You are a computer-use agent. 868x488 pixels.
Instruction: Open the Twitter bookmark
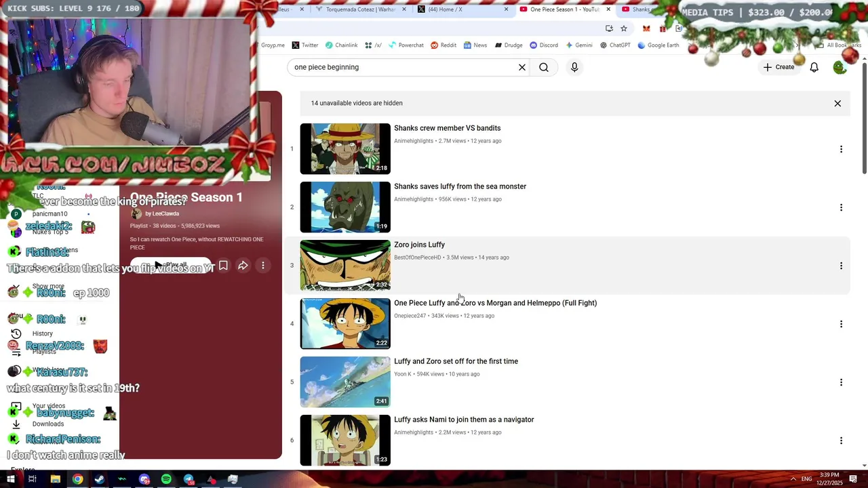pos(305,45)
